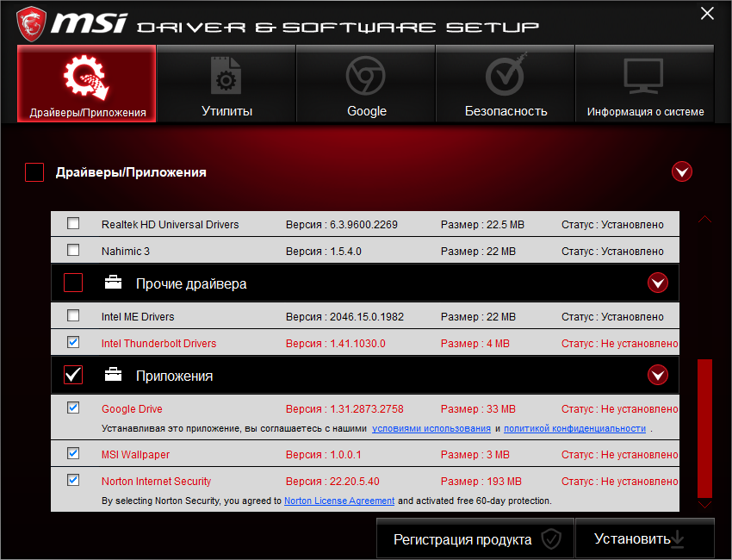Image resolution: width=732 pixels, height=560 pixels.
Task: Uncheck the MSI Wallpaper checkbox
Action: point(73,453)
